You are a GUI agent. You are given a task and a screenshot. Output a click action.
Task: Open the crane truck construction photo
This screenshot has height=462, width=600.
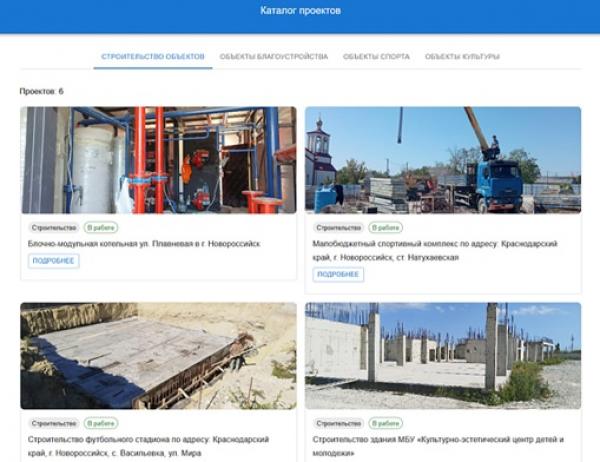click(x=442, y=160)
